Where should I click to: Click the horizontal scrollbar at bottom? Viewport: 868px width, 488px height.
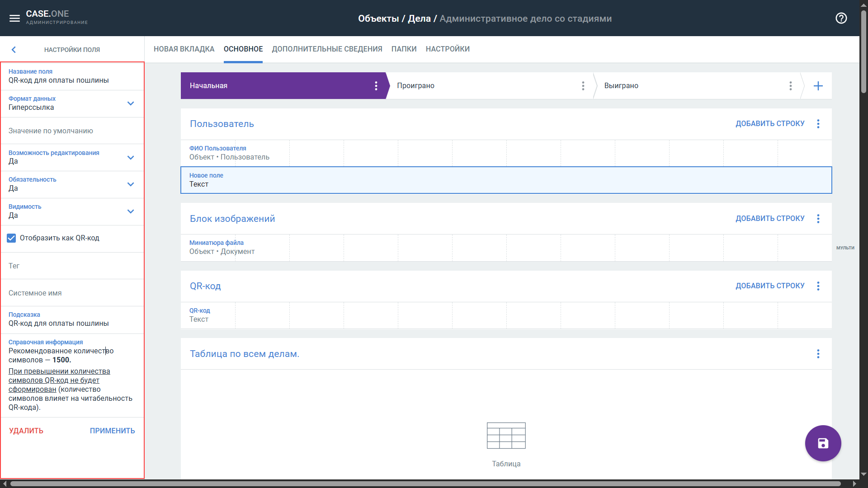[425, 483]
